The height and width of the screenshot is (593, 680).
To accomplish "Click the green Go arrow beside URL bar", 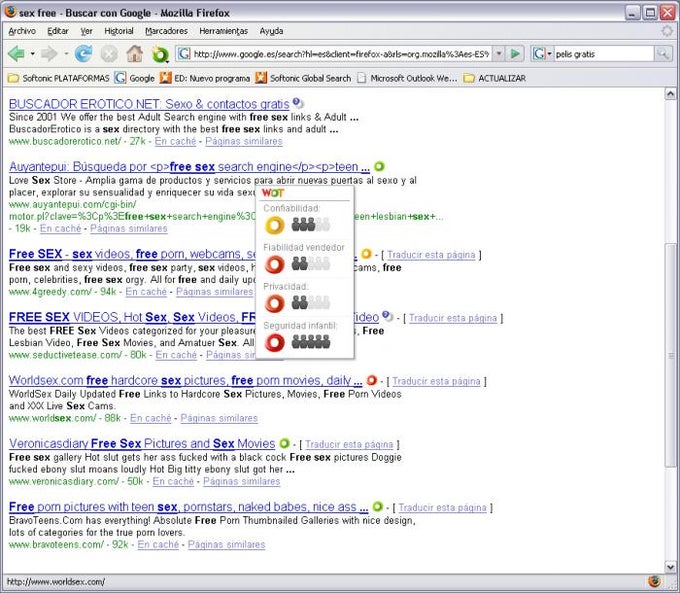I will pyautogui.click(x=515, y=54).
